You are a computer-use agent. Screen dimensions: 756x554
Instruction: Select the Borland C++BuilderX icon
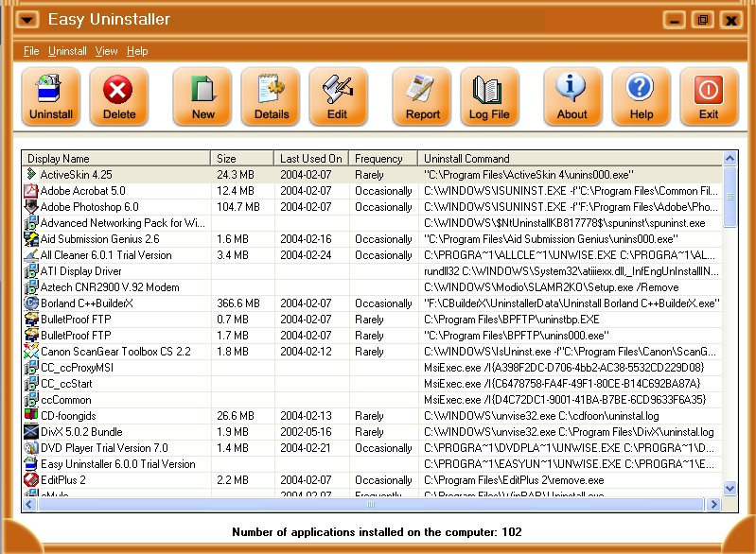[31, 303]
